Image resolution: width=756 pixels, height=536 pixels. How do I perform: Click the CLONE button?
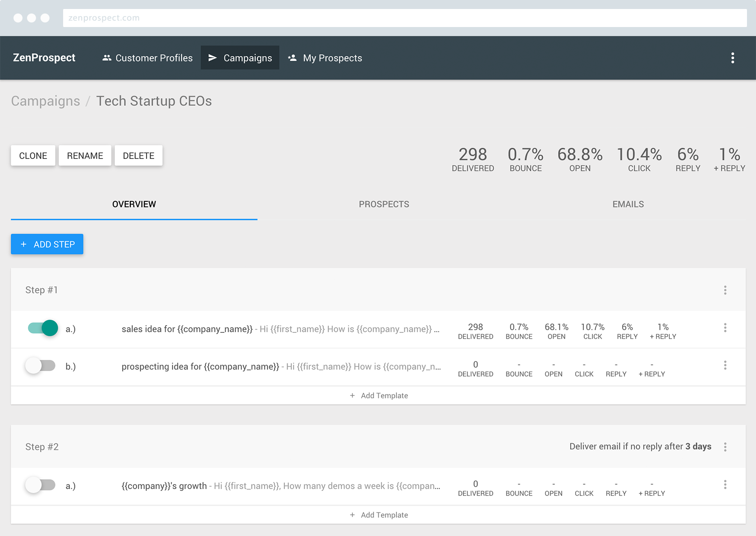click(x=33, y=155)
